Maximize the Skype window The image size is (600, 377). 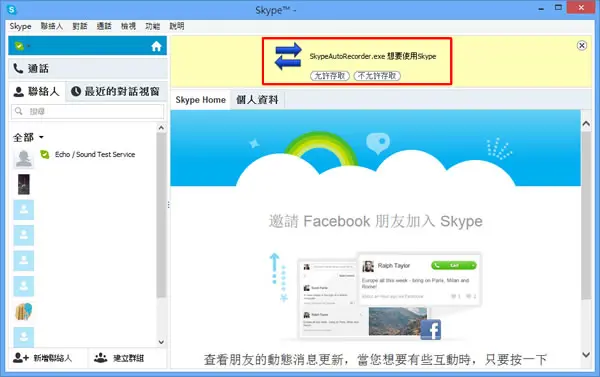[558, 8]
